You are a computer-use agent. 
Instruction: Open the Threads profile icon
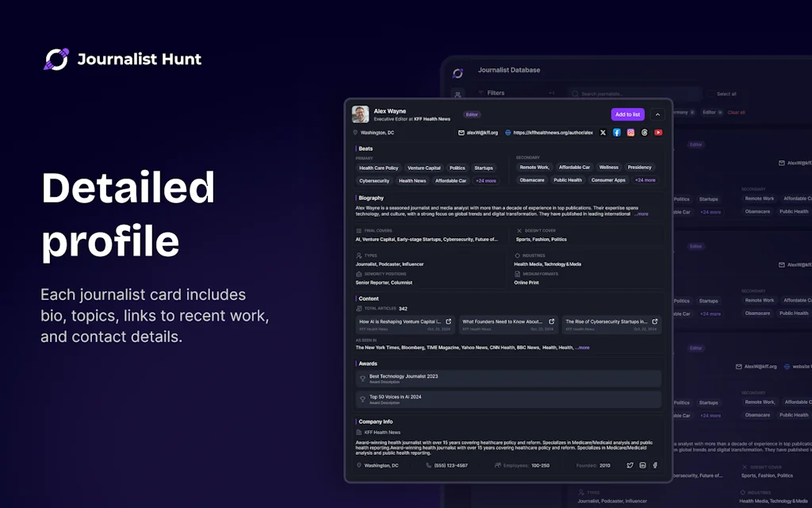click(x=644, y=133)
